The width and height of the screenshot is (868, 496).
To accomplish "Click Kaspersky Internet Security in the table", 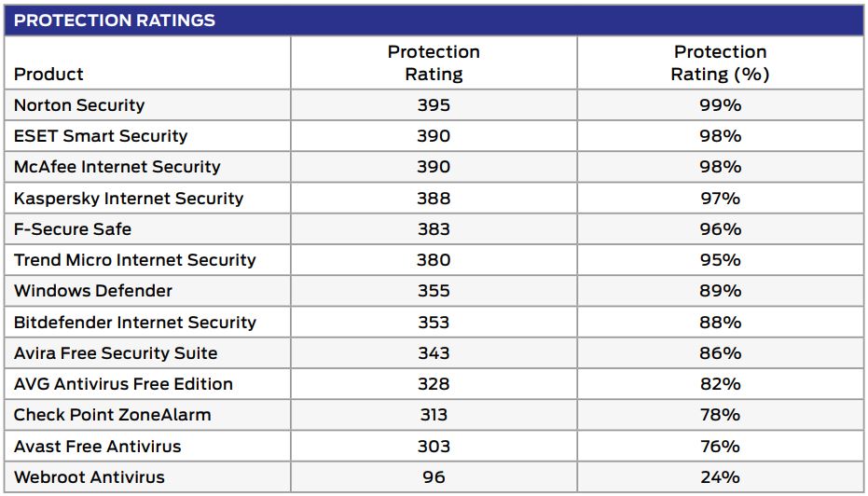I will (129, 199).
